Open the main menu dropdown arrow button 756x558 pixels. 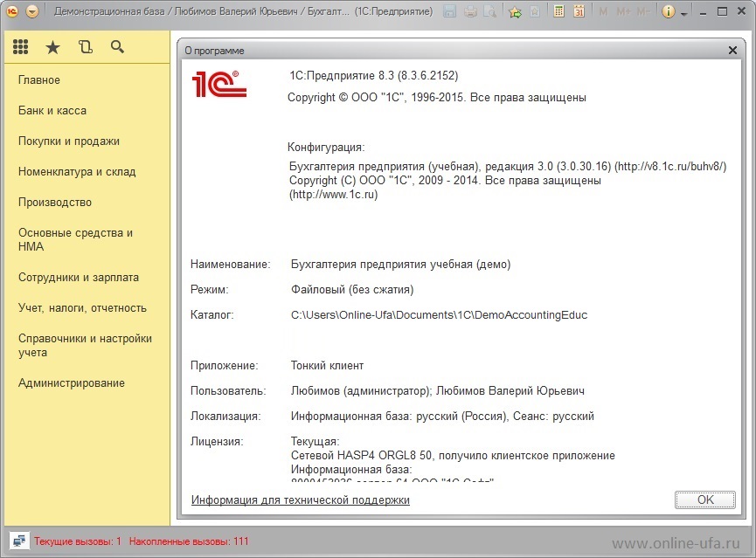tap(32, 11)
